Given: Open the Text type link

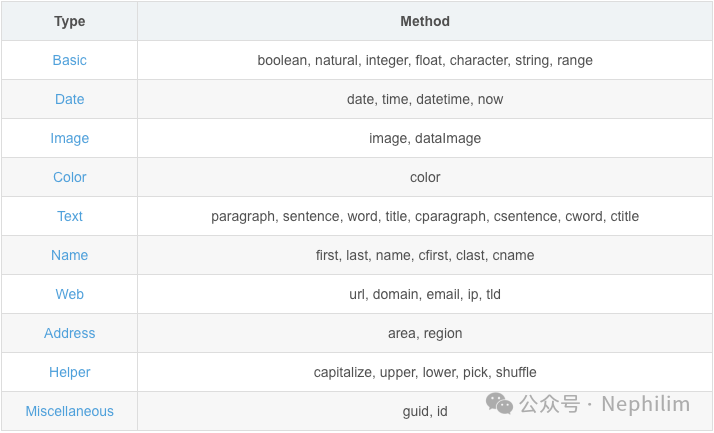Looking at the screenshot, I should tap(70, 216).
